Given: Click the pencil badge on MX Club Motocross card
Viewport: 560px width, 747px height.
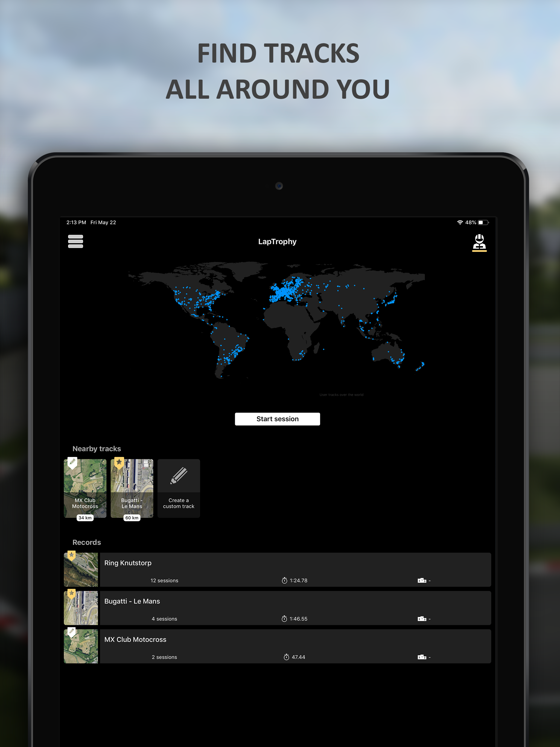Looking at the screenshot, I should point(72,462).
